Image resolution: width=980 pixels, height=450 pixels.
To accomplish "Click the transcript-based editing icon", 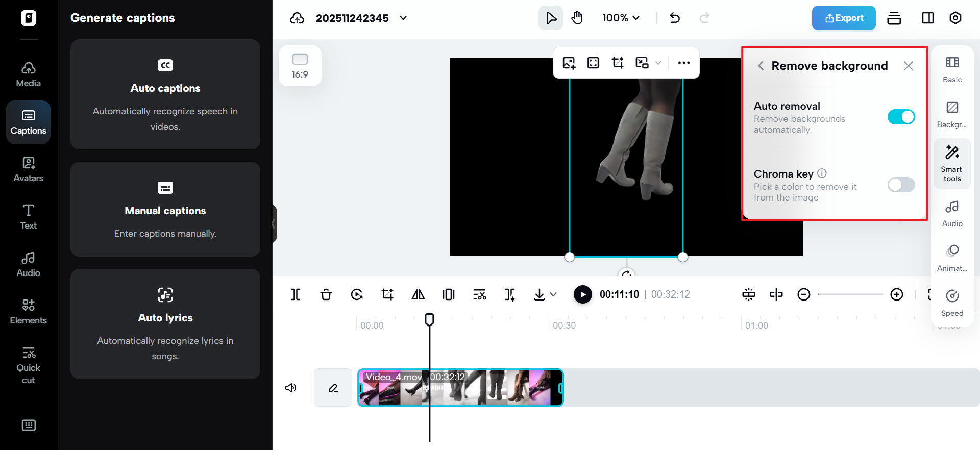I will [x=479, y=294].
